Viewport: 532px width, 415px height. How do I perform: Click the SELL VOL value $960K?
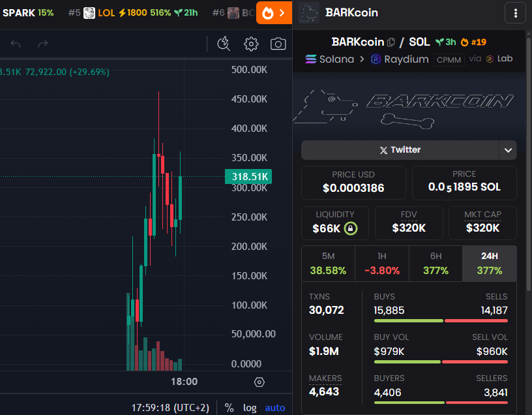(492, 352)
